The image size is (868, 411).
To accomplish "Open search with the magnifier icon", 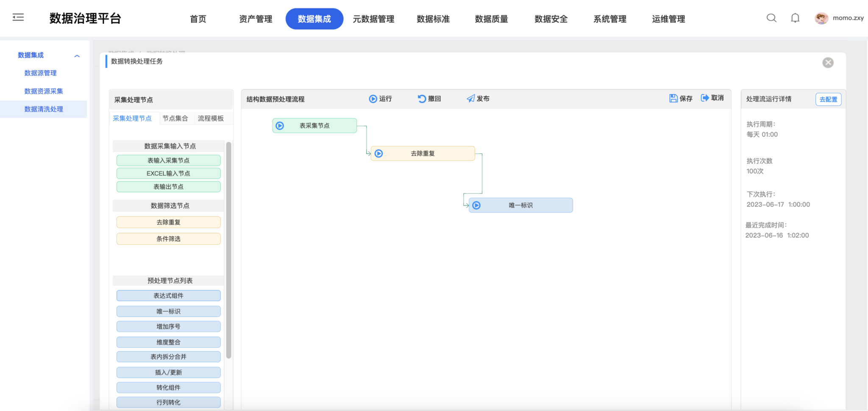I will (771, 18).
